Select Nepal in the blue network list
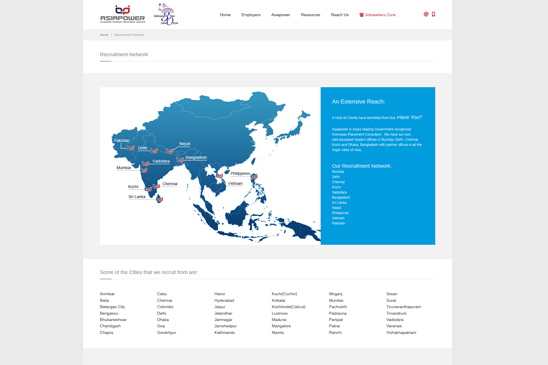Image resolution: width=548 pixels, height=365 pixels. 336,208
